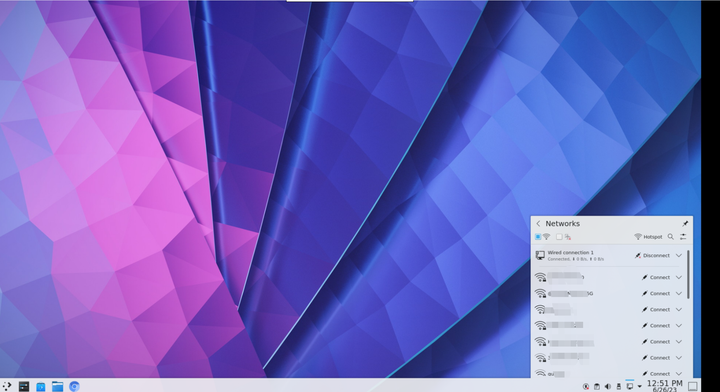Open the clipboard tray icon
The image size is (720, 392).
597,387
